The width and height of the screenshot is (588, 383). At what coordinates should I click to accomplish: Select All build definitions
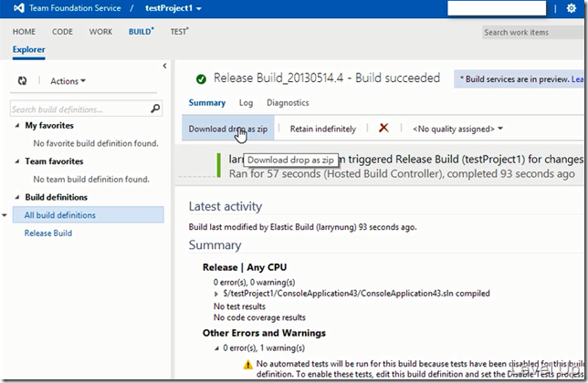89,215
